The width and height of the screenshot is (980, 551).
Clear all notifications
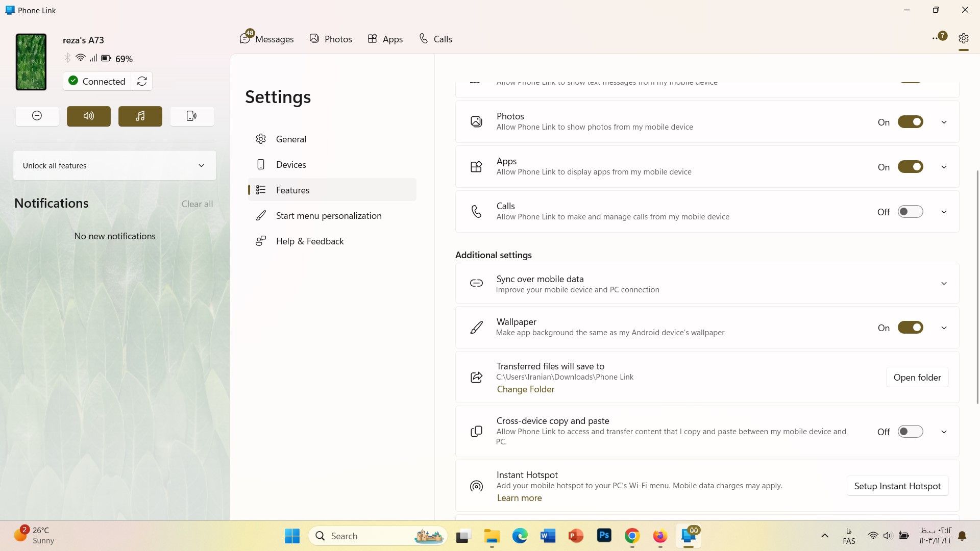(x=197, y=204)
